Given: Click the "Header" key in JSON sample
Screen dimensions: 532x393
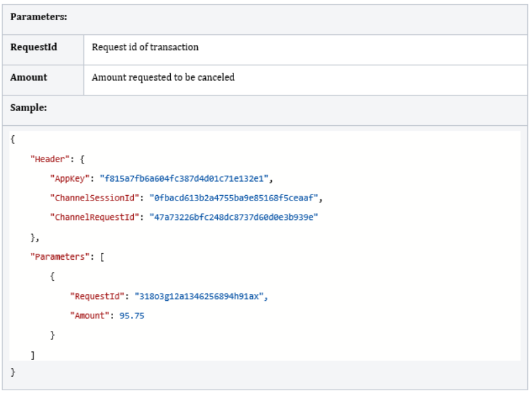Looking at the screenshot, I should tap(48, 159).
